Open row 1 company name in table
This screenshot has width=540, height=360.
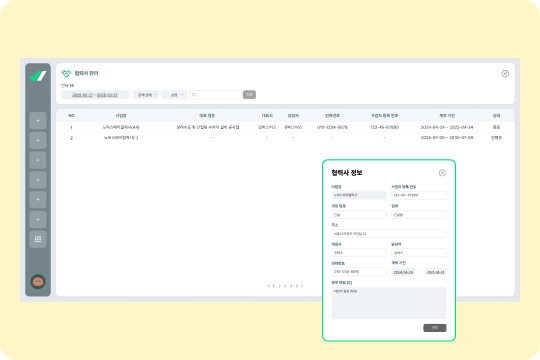click(x=121, y=127)
